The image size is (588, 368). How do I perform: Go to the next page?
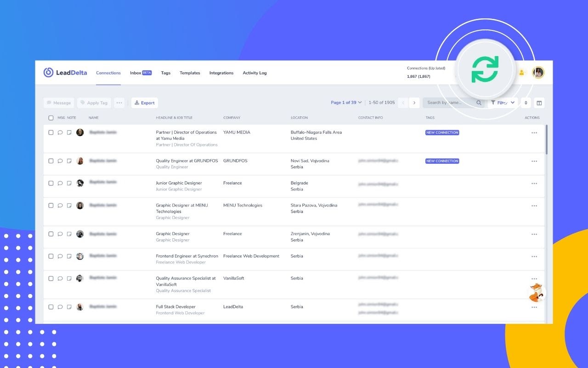pyautogui.click(x=414, y=103)
